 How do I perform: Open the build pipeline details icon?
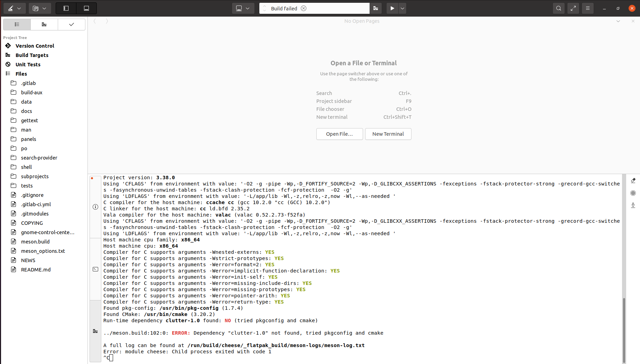click(x=375, y=8)
